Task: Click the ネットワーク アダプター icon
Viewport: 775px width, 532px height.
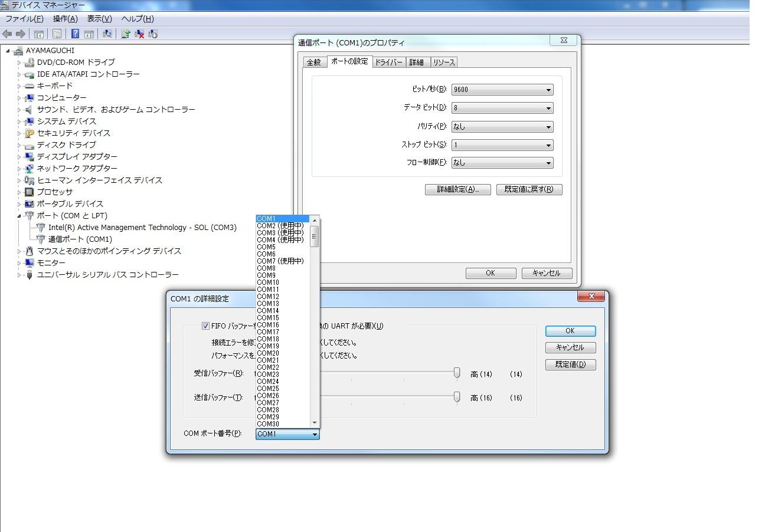Action: pyautogui.click(x=30, y=169)
